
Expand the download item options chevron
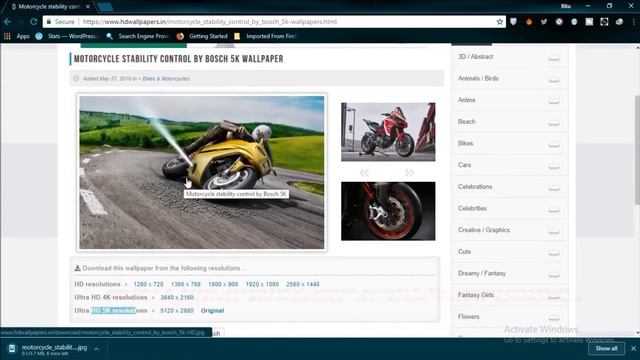coord(96,349)
